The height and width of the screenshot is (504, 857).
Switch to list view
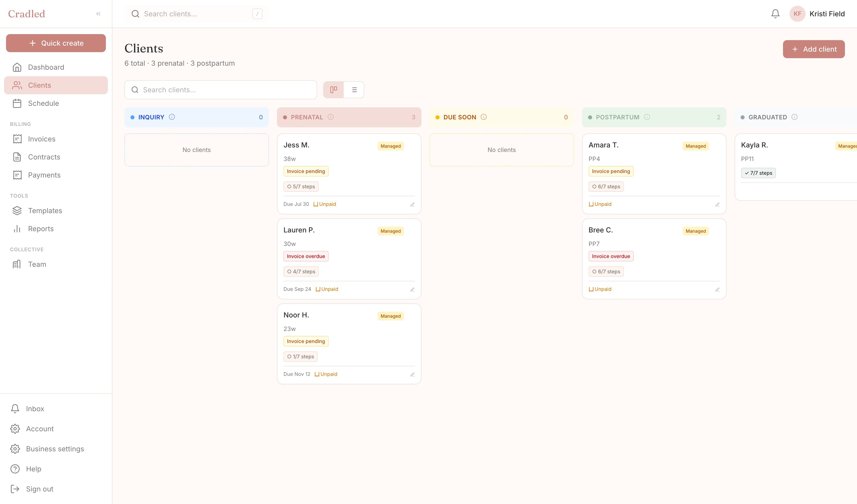354,90
